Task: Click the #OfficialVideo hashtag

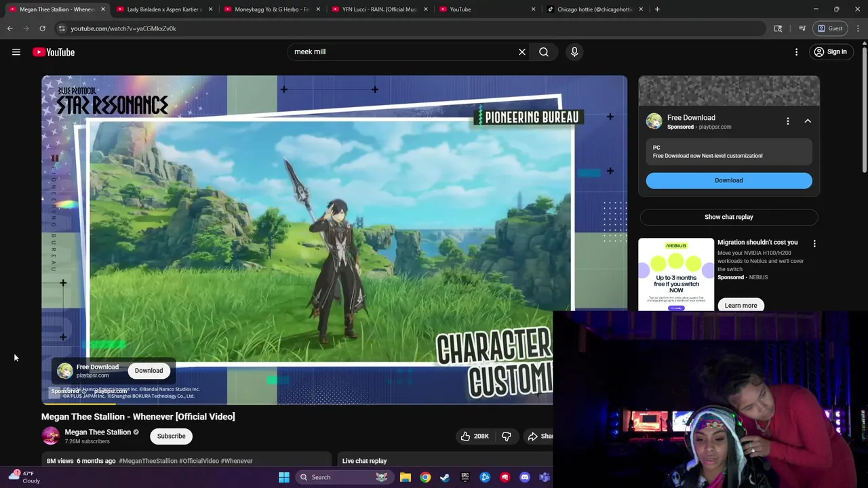Action: tap(199, 461)
